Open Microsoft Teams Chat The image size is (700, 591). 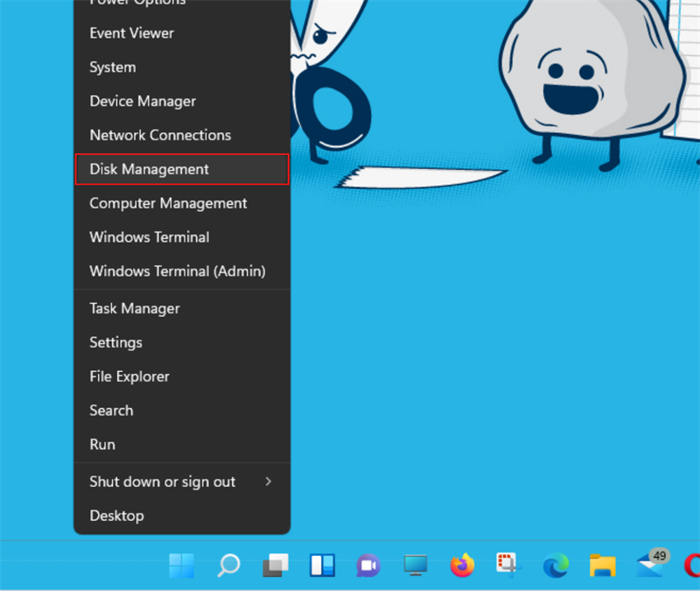pyautogui.click(x=368, y=567)
